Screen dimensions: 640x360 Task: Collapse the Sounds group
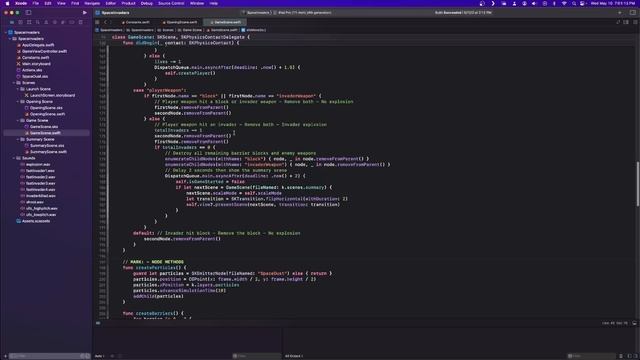click(14, 158)
